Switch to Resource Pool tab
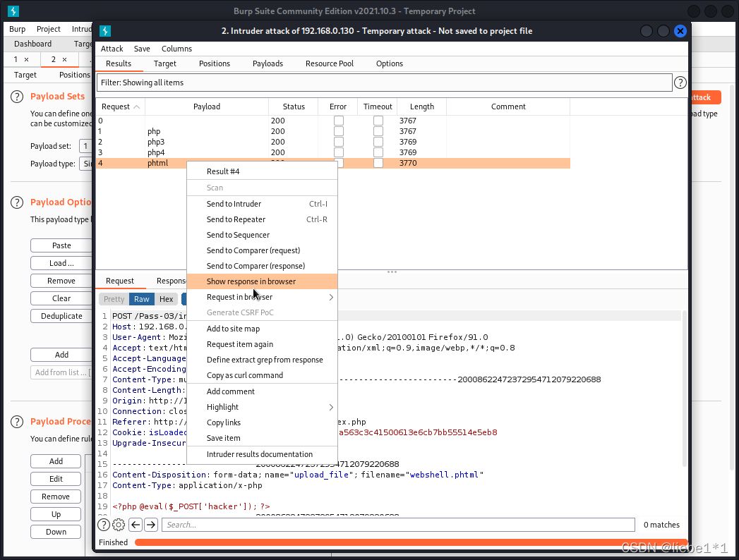The height and width of the screenshot is (560, 739). pyautogui.click(x=330, y=63)
